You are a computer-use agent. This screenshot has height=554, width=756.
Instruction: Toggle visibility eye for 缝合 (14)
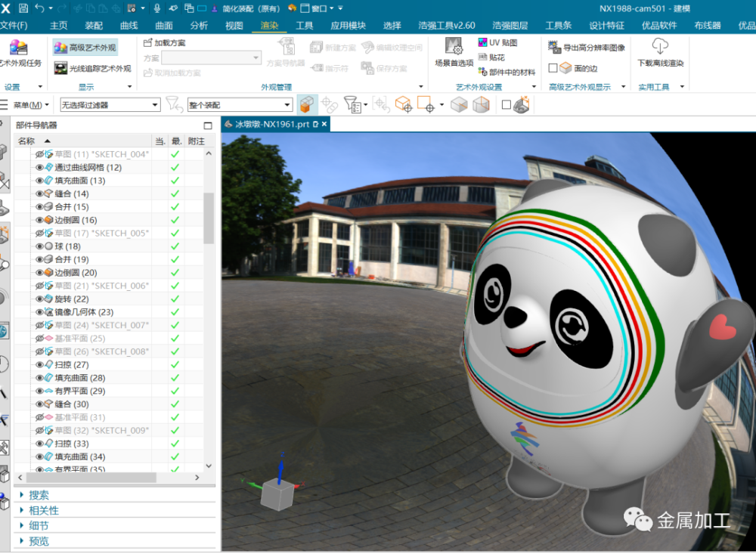(39, 193)
